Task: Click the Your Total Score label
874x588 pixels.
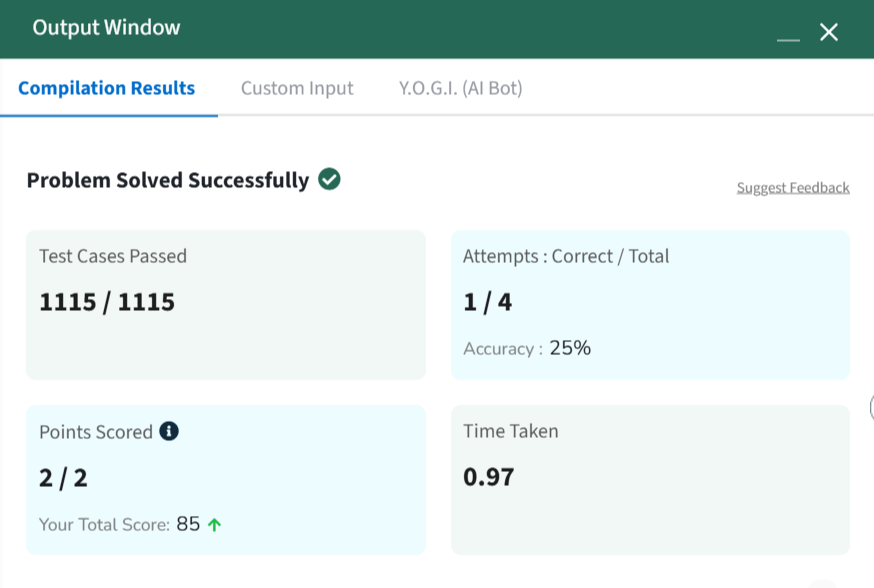Action: pos(104,524)
